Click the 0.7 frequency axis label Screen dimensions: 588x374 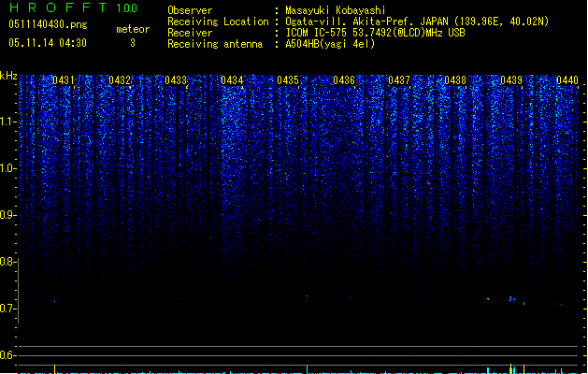coord(7,309)
